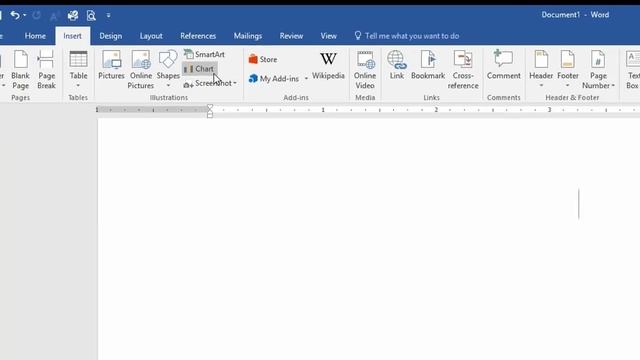Open the References tab

point(198,36)
